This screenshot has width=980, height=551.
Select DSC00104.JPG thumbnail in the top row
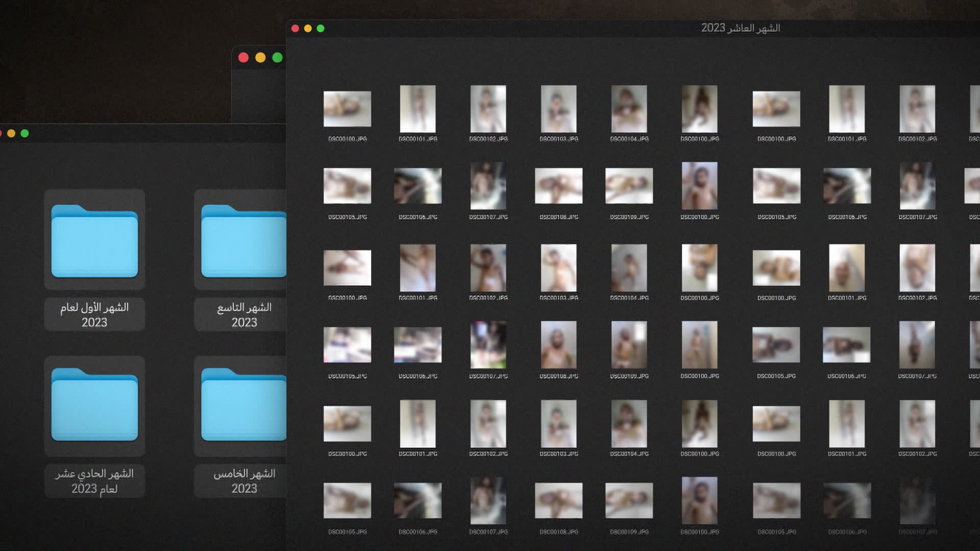(629, 109)
